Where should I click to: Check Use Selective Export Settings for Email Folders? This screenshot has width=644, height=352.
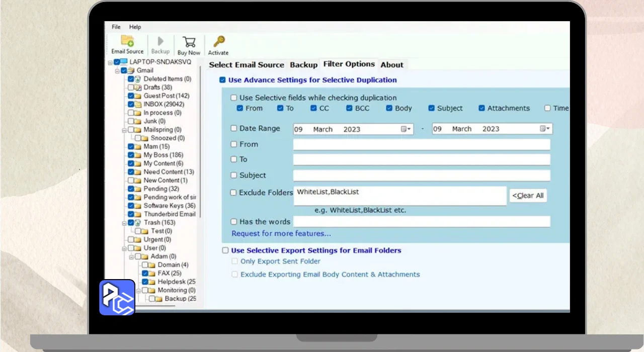pos(225,250)
